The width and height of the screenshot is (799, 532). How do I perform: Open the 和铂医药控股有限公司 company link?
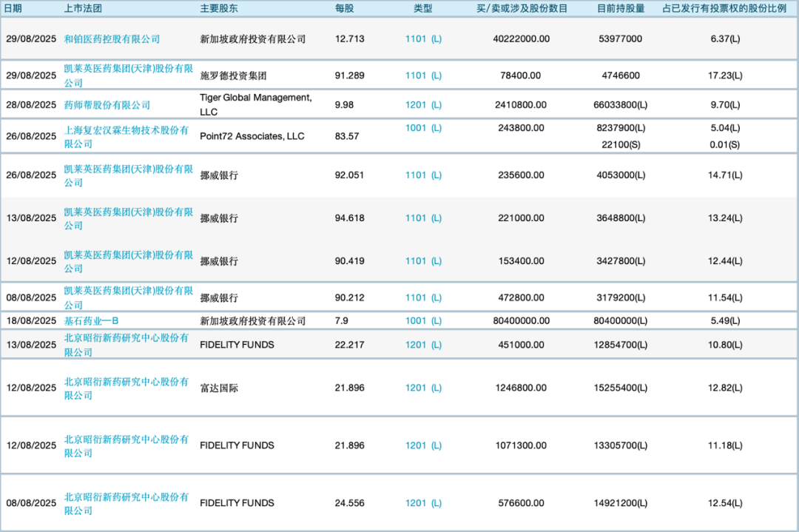point(112,39)
